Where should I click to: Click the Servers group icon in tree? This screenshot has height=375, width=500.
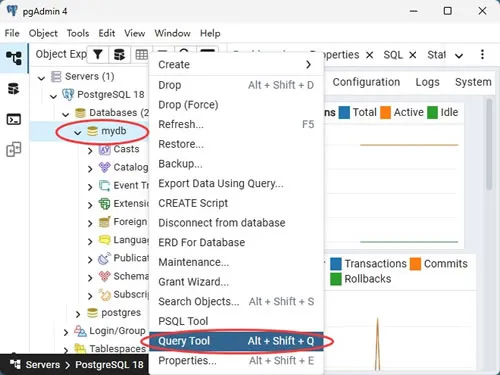[x=56, y=76]
